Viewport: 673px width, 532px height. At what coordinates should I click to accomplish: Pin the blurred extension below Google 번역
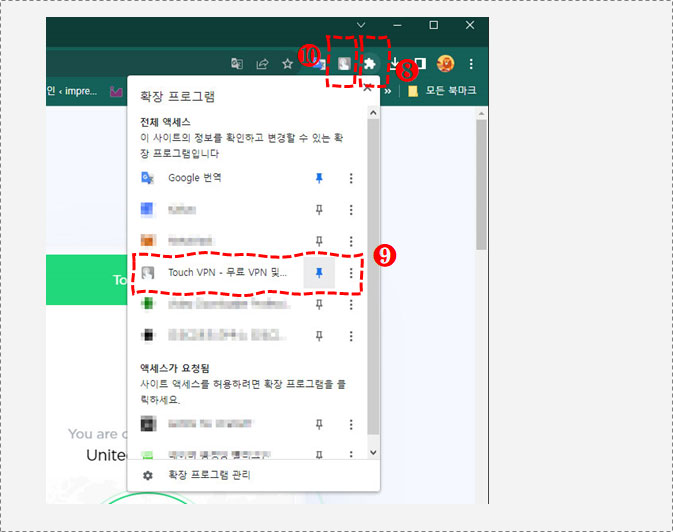pos(319,210)
